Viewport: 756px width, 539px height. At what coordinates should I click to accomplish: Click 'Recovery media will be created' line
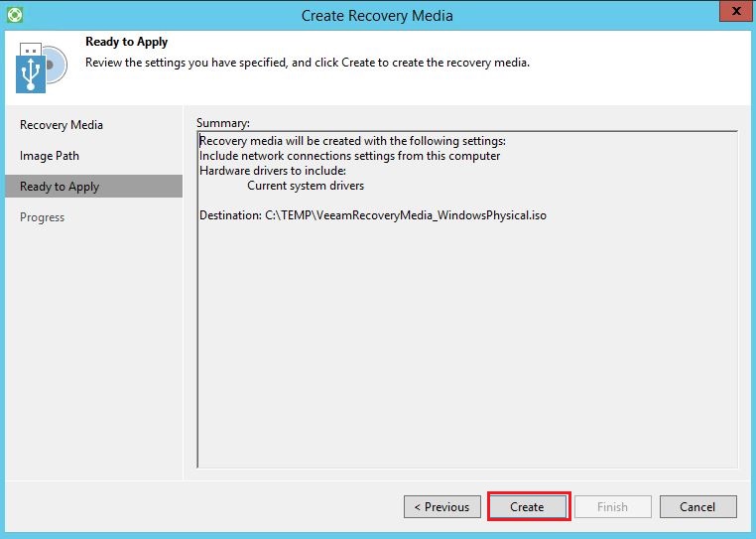tap(352, 141)
